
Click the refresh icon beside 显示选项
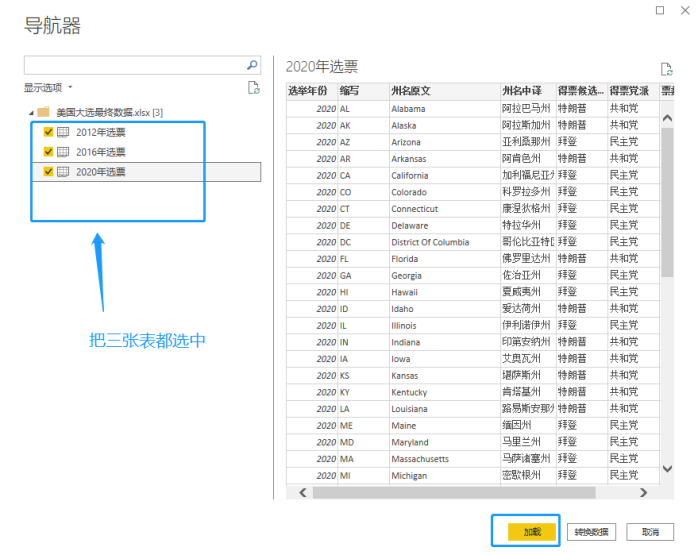coord(254,88)
